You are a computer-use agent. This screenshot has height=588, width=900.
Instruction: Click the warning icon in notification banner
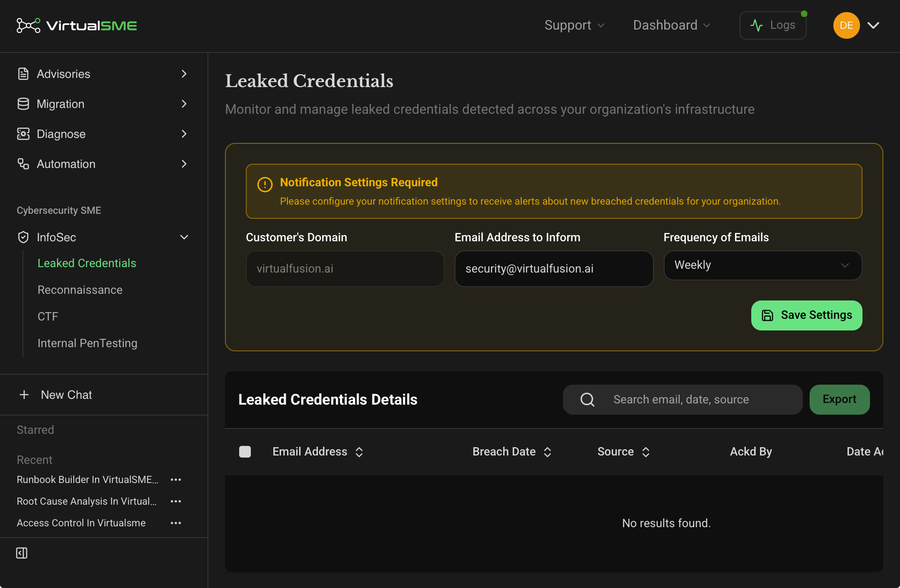pos(265,184)
